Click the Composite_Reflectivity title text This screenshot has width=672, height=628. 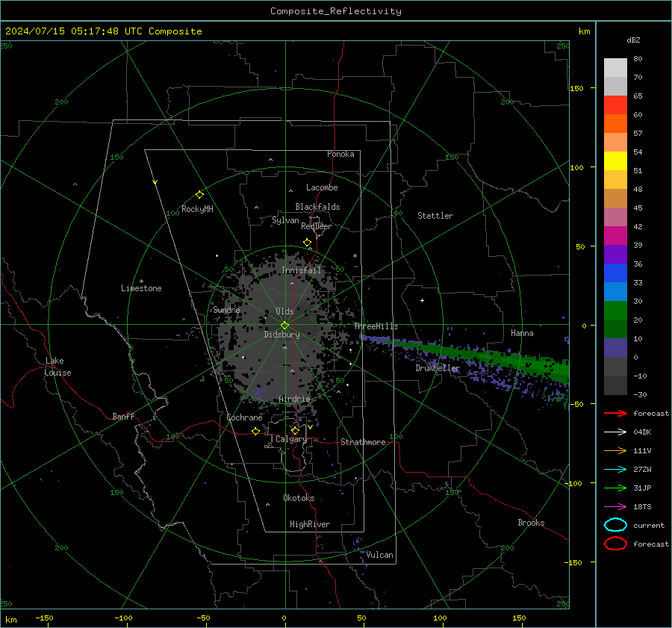coord(336,11)
